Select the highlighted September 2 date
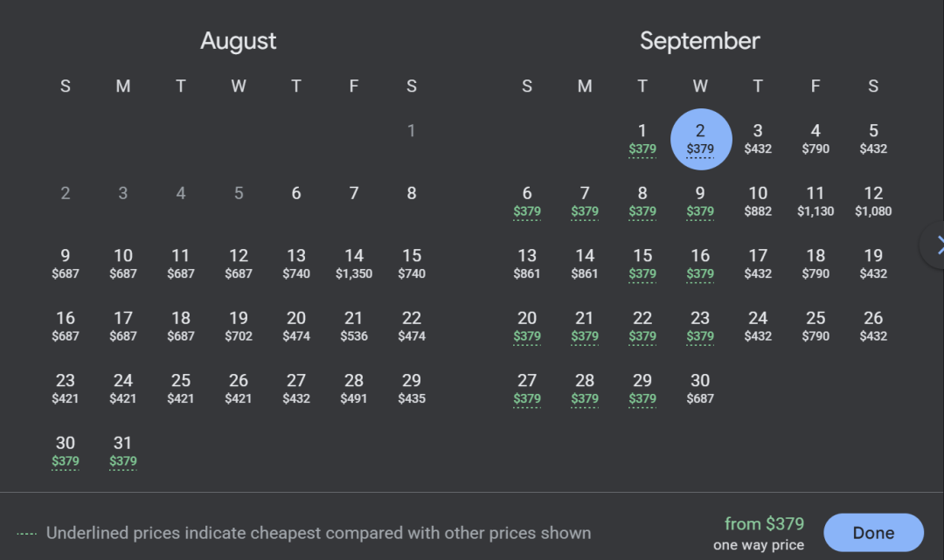Viewport: 944px width, 560px height. pos(701,139)
